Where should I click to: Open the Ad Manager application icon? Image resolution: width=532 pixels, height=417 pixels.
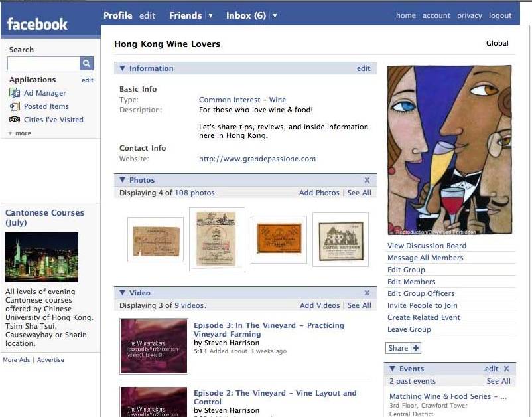tap(15, 93)
